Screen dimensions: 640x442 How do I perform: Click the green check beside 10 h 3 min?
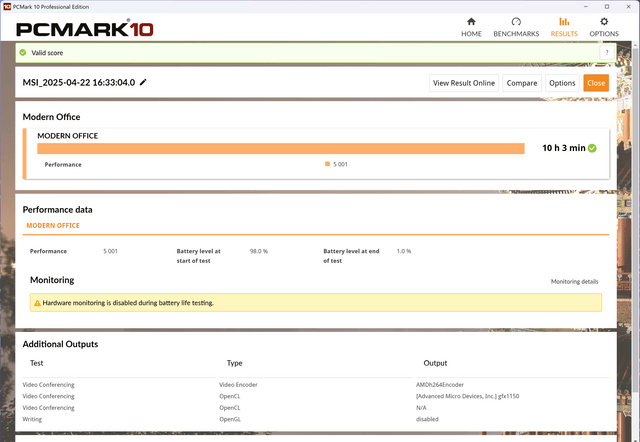(x=592, y=148)
